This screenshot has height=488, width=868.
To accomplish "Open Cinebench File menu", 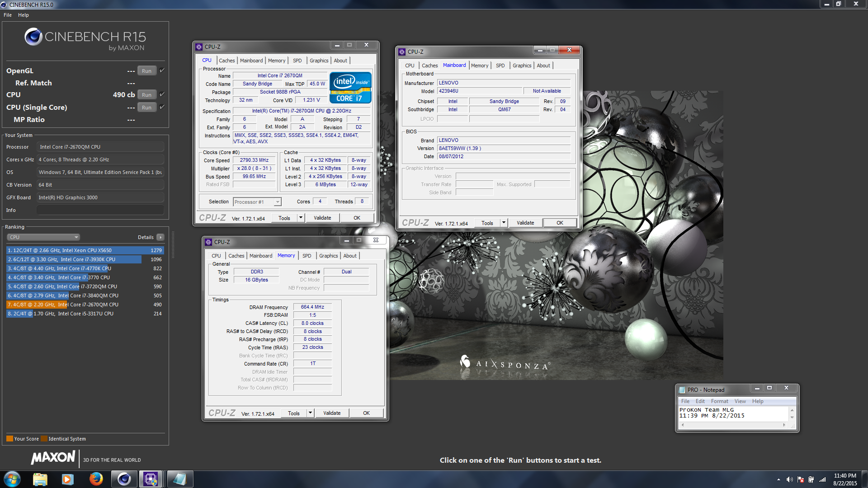I will click(8, 15).
